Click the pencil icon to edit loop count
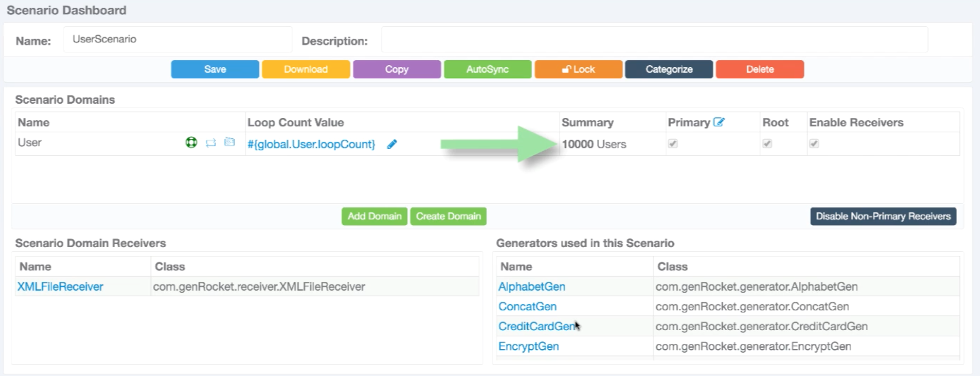Screen dimensions: 980x376 click(392, 144)
